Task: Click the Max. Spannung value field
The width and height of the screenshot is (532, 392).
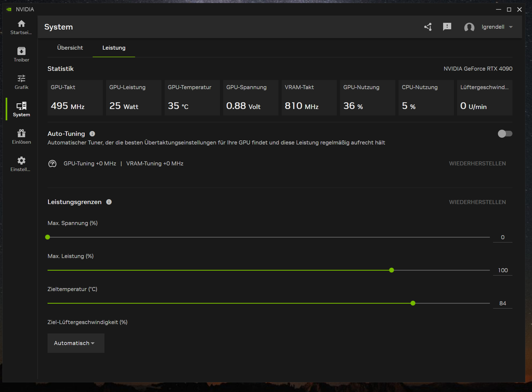Action: pos(502,237)
